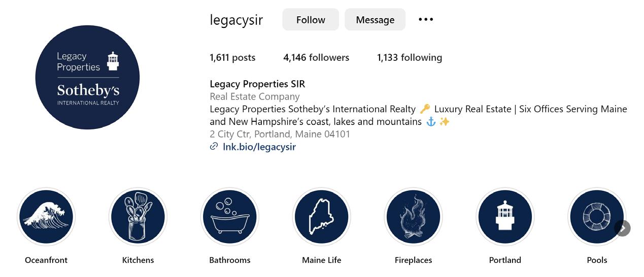Open the Pools life-ring highlight icon
This screenshot has height=277, width=644.
point(597,217)
